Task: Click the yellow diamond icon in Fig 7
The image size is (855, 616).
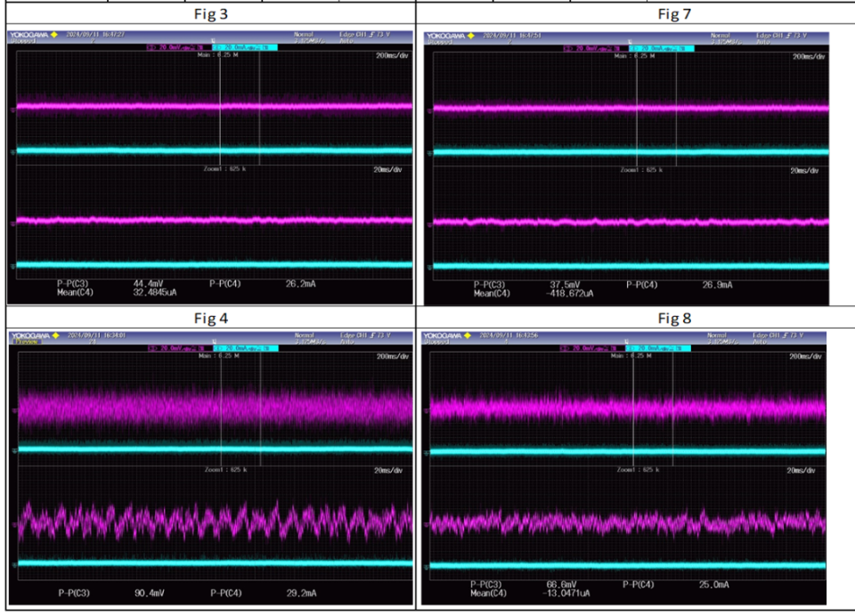Action: pyautogui.click(x=470, y=36)
